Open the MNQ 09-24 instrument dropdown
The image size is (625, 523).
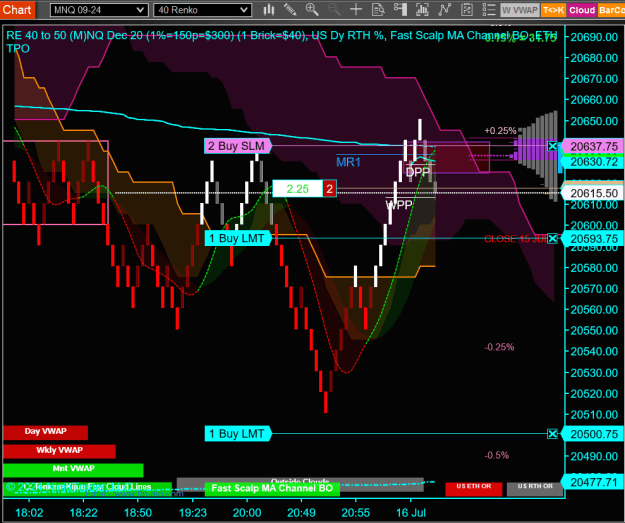coord(99,10)
